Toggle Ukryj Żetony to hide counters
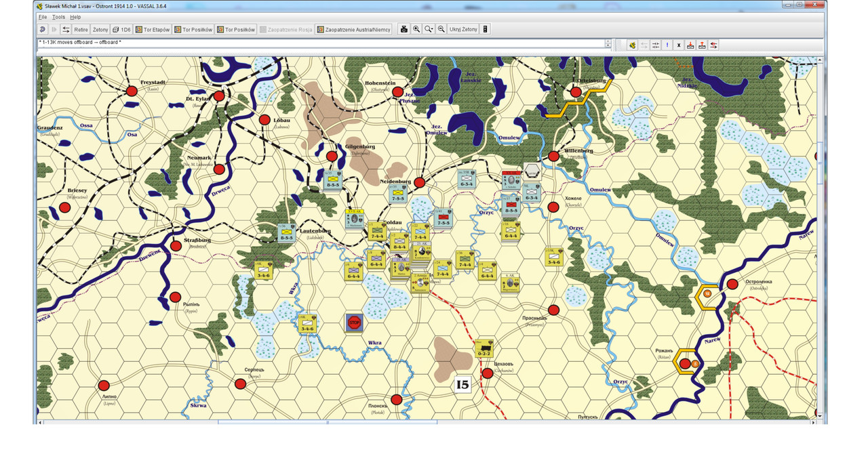Viewport: 868px width, 475px height. [x=464, y=29]
